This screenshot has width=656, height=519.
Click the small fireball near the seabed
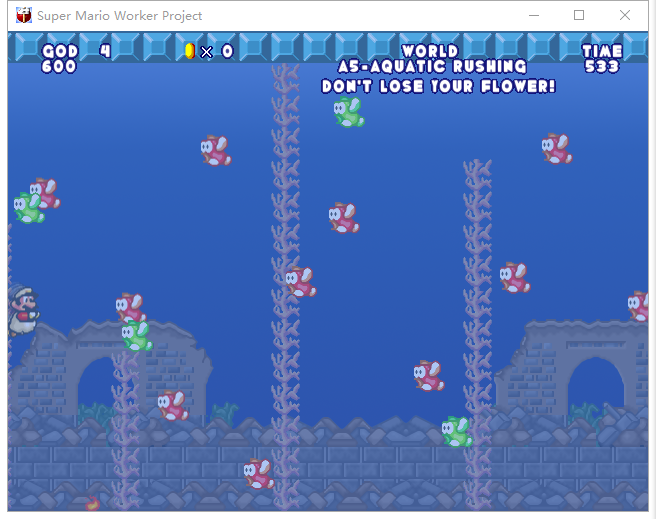(x=92, y=503)
